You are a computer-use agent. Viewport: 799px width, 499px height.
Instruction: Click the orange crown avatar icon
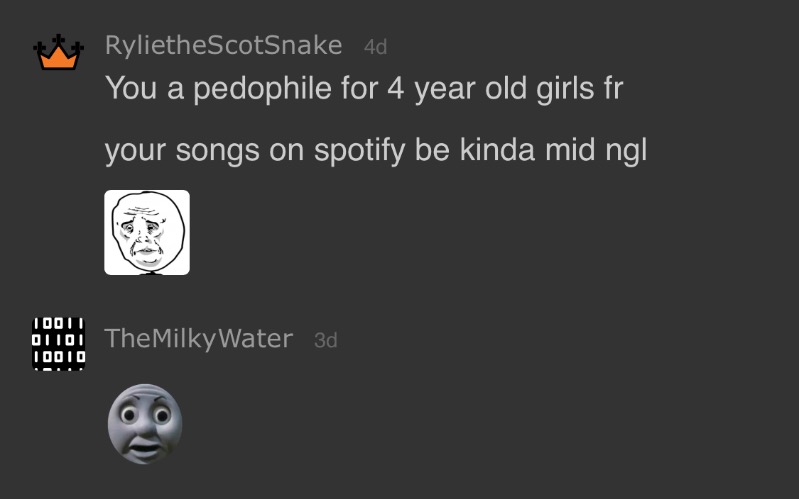[57, 54]
